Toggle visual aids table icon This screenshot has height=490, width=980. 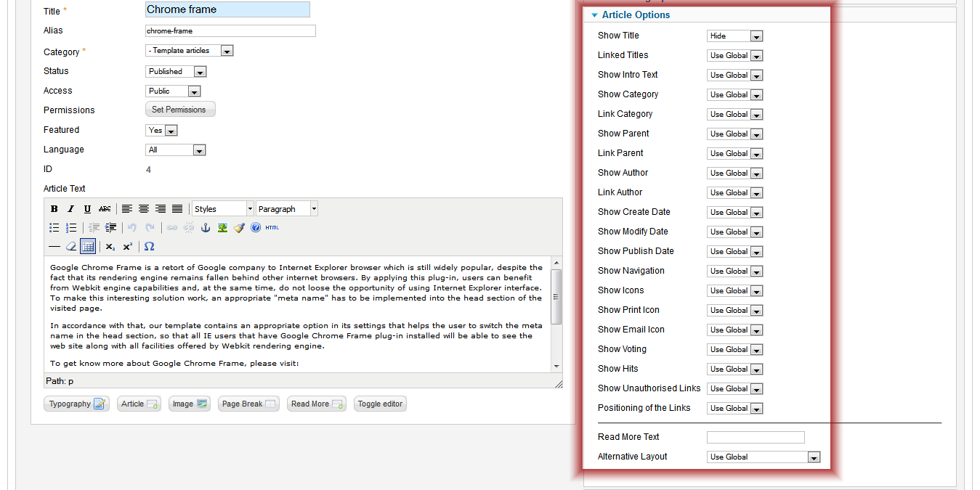[x=88, y=247]
